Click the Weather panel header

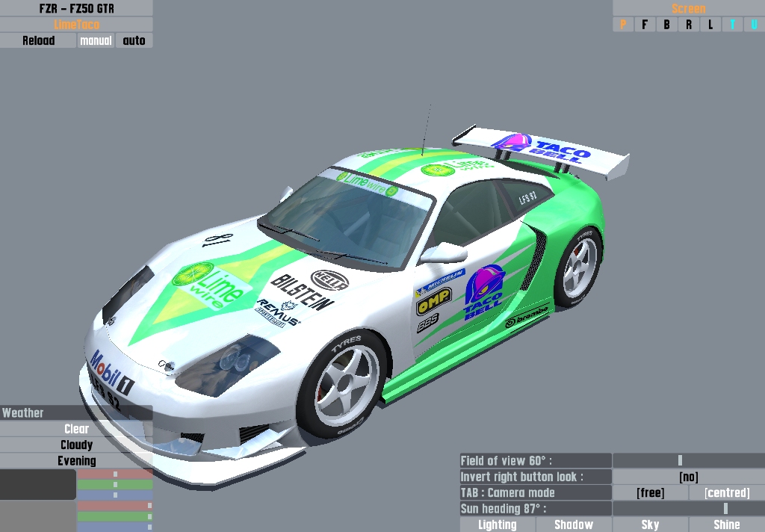click(76, 412)
